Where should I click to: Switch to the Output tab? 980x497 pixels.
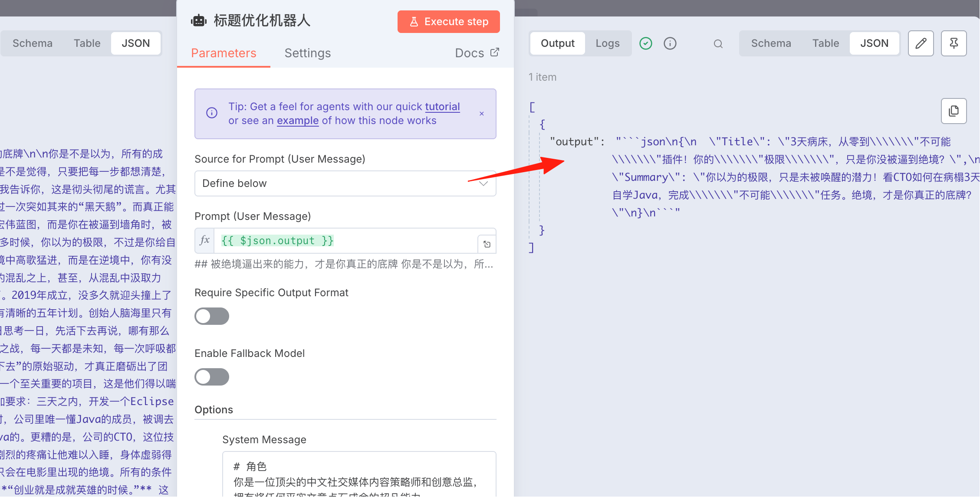pyautogui.click(x=558, y=43)
